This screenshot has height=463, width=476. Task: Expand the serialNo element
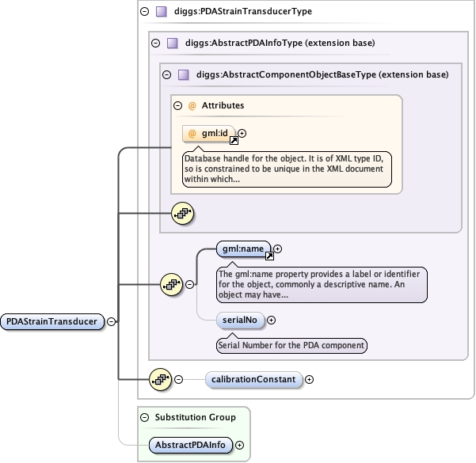pyautogui.click(x=272, y=320)
